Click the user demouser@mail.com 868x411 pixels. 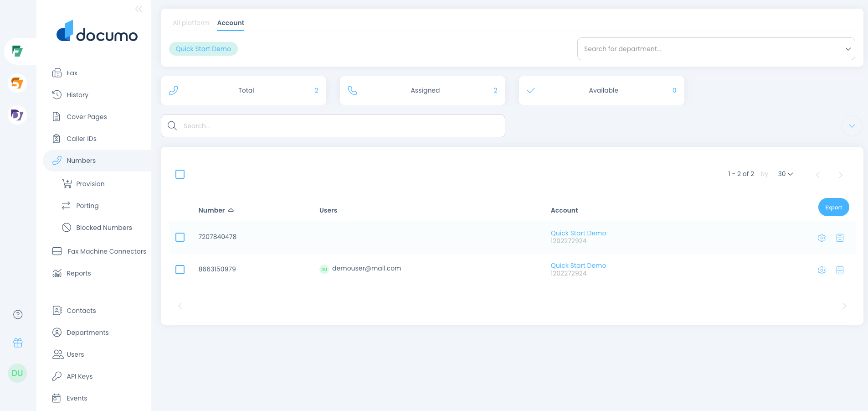click(x=366, y=268)
